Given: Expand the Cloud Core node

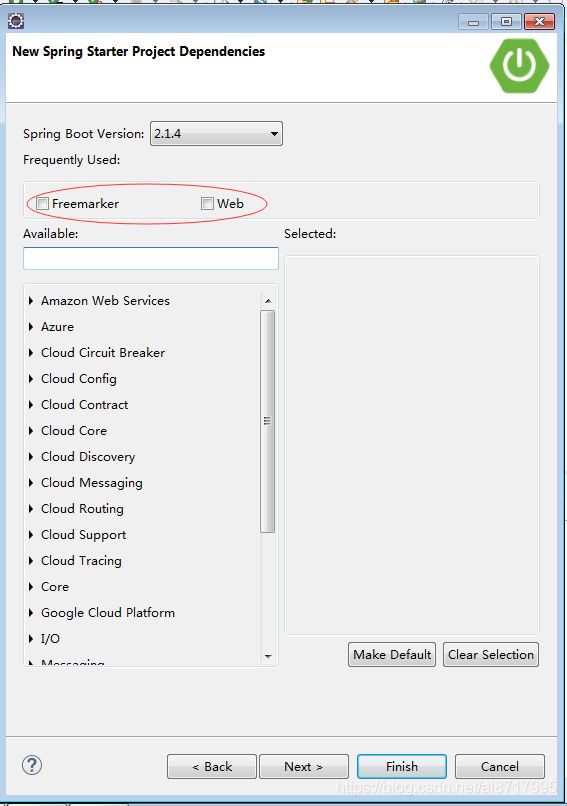Looking at the screenshot, I should pos(31,431).
